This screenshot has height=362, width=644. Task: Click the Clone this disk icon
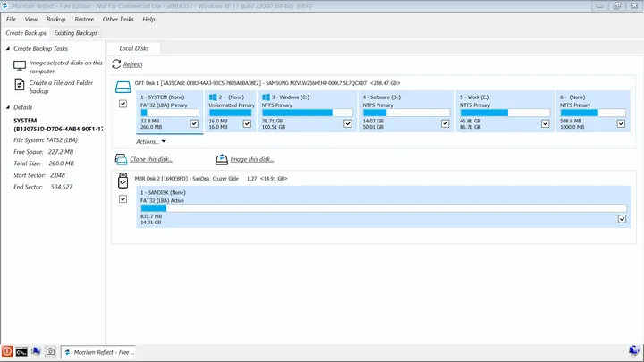pyautogui.click(x=121, y=159)
